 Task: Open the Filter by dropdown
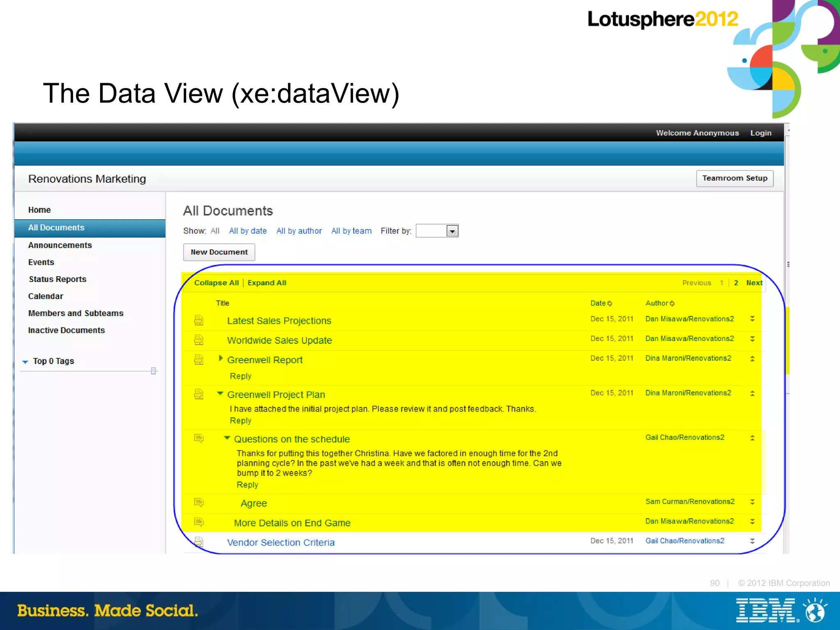click(x=452, y=231)
